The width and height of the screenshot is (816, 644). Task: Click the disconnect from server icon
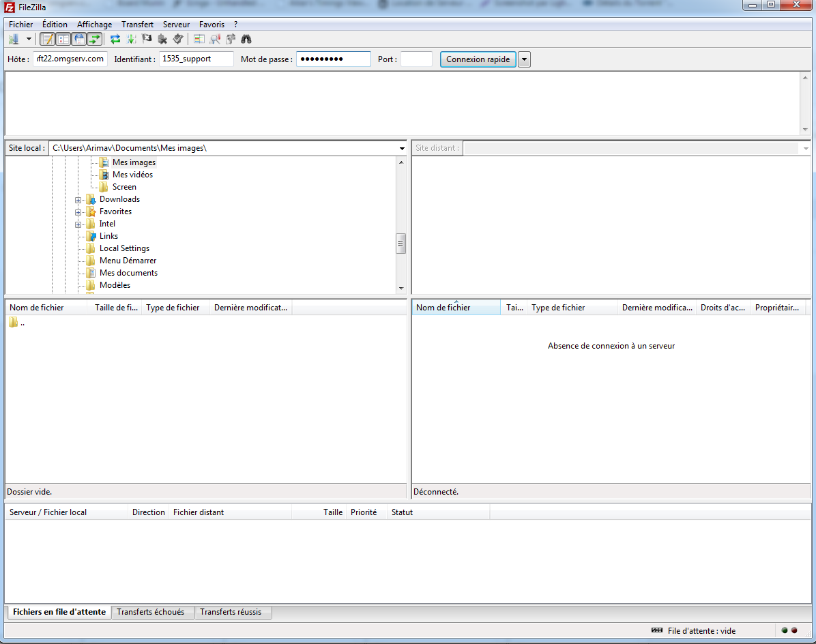(162, 39)
